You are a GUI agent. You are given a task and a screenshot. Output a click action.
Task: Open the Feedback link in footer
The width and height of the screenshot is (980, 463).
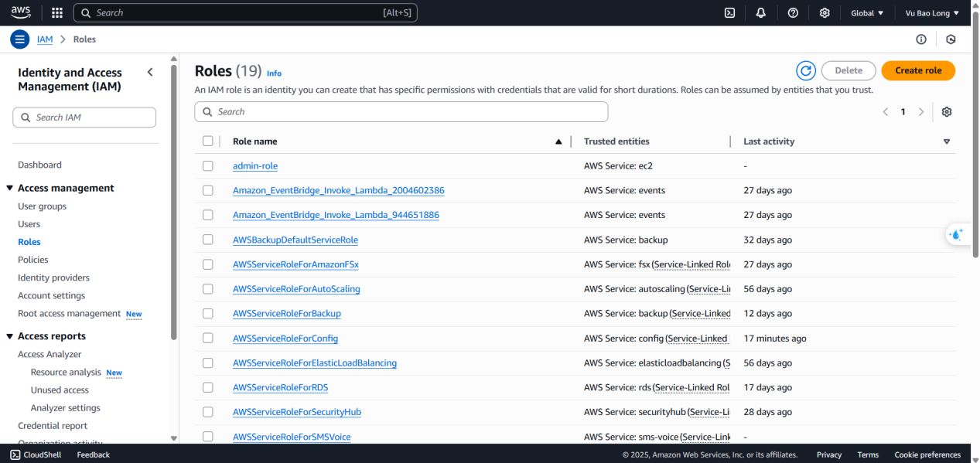point(94,454)
